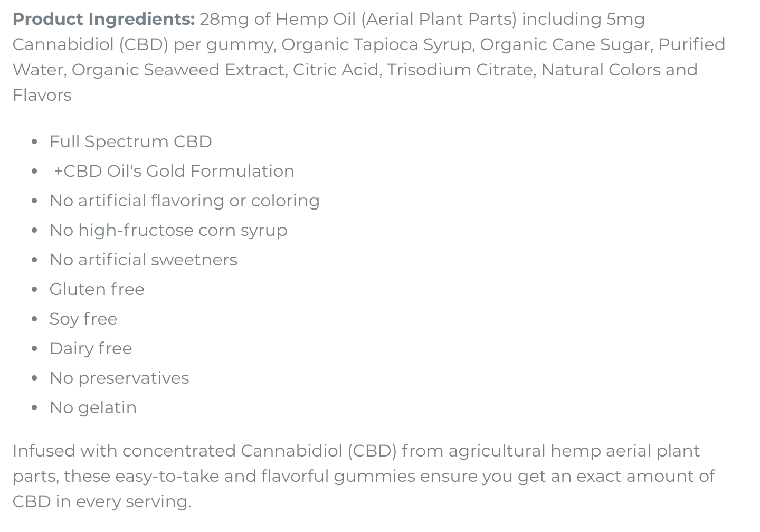760x532 pixels.
Task: Click 'Organic Seaweed Extract' ingredient text
Action: 179,70
